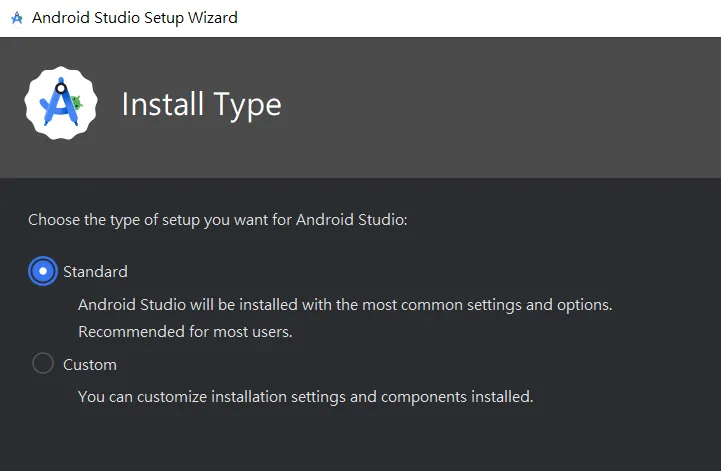Select the Standard radio button
Image resolution: width=721 pixels, height=471 pixels.
click(x=43, y=271)
